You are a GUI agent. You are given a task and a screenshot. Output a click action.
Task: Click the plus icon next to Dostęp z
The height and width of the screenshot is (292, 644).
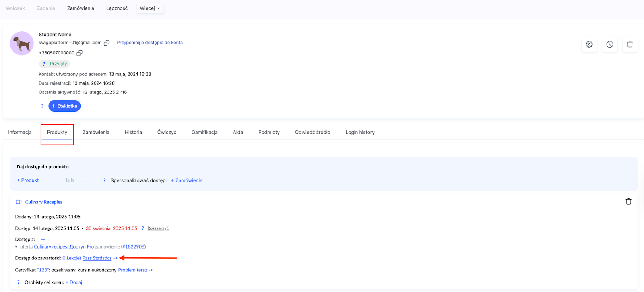point(43,239)
